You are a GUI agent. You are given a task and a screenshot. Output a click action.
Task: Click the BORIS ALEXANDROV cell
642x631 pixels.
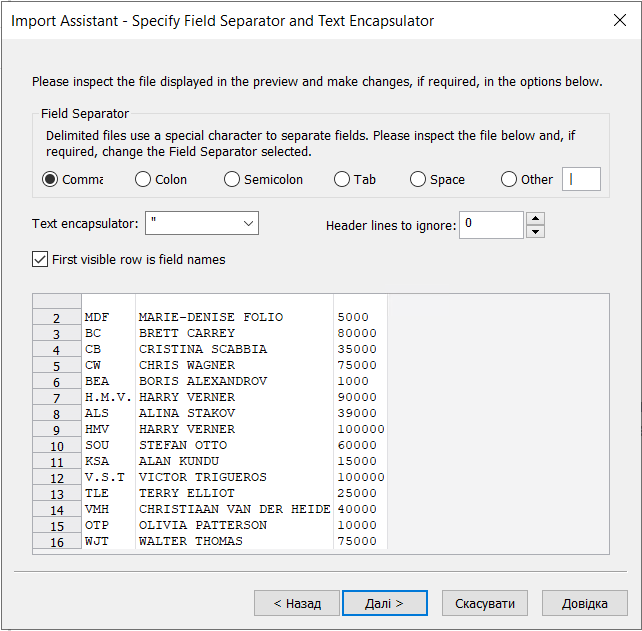[234, 381]
